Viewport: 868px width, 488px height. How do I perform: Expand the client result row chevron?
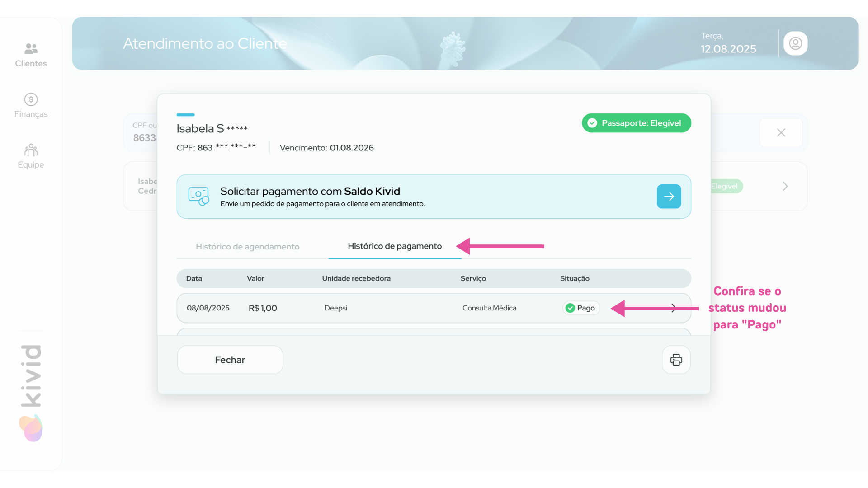click(x=785, y=186)
